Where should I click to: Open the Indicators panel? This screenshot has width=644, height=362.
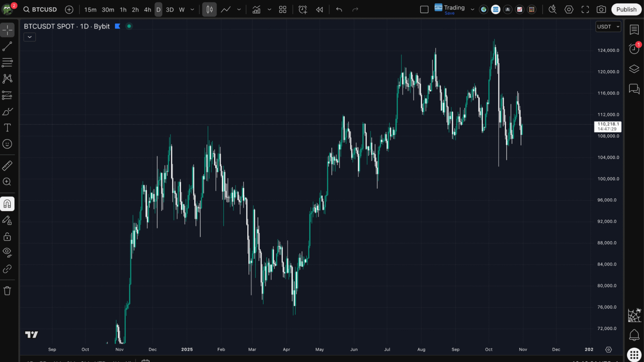click(x=256, y=10)
